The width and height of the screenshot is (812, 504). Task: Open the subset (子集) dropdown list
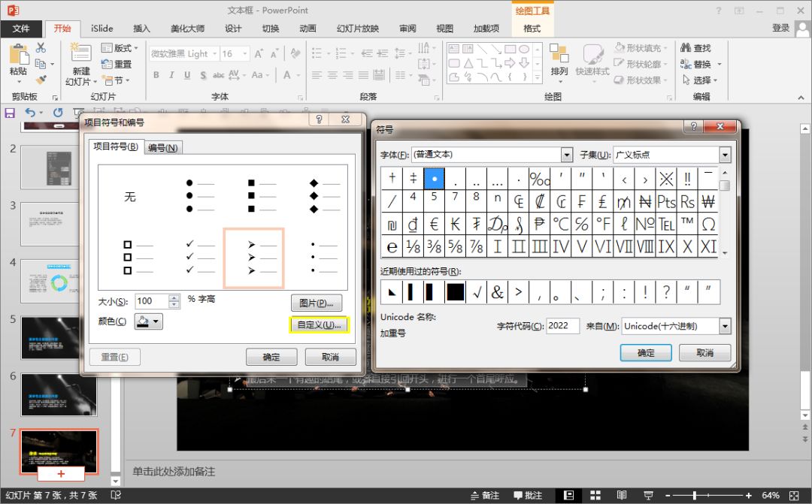click(725, 155)
